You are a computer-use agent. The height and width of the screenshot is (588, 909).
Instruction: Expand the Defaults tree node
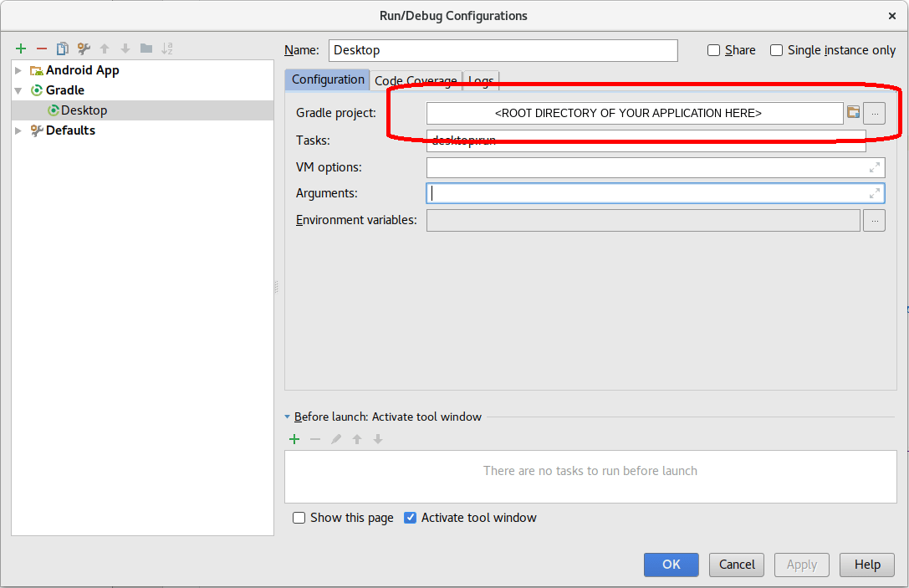[x=17, y=130]
